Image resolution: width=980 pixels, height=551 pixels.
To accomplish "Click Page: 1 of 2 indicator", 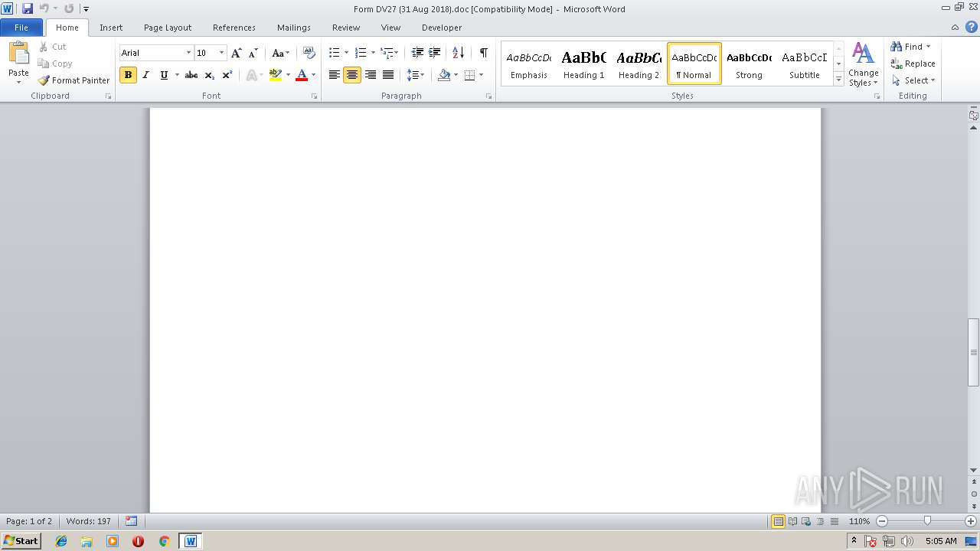I will pos(29,521).
